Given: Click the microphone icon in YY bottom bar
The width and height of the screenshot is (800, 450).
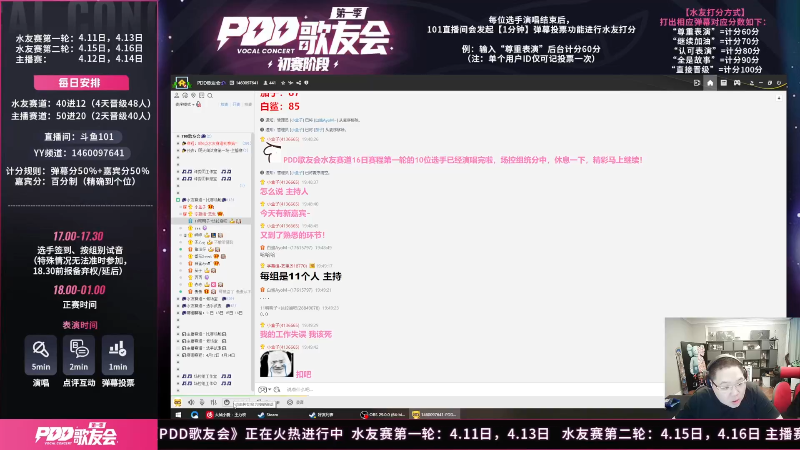Looking at the screenshot, I should [202, 402].
